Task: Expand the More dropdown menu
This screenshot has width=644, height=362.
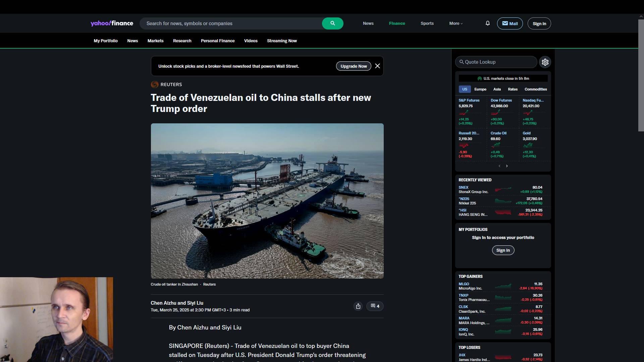Action: [x=456, y=23]
